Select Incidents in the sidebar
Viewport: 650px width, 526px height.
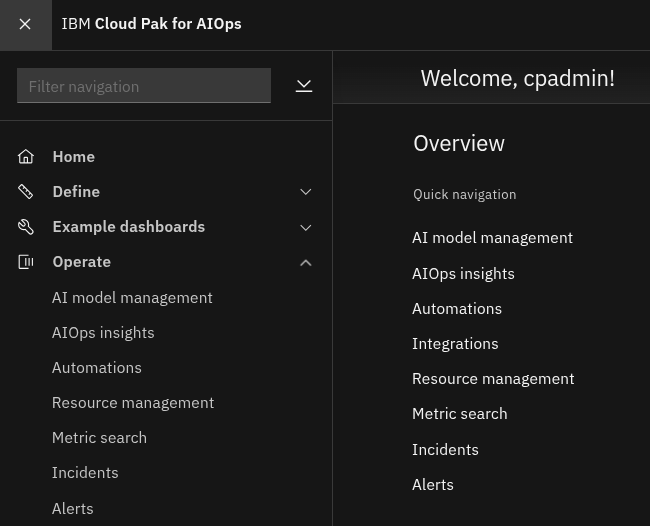coord(85,473)
